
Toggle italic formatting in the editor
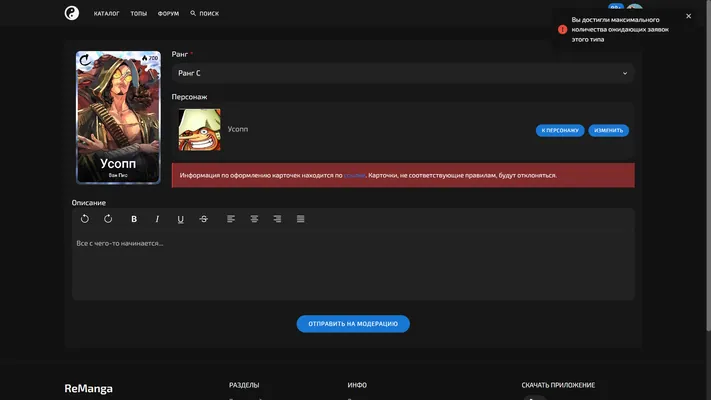(x=157, y=219)
